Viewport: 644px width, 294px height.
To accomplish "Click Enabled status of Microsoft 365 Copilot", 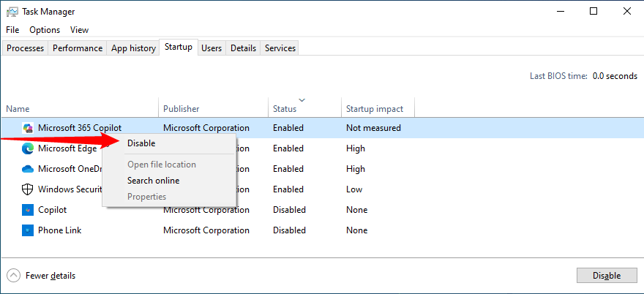I will 288,128.
